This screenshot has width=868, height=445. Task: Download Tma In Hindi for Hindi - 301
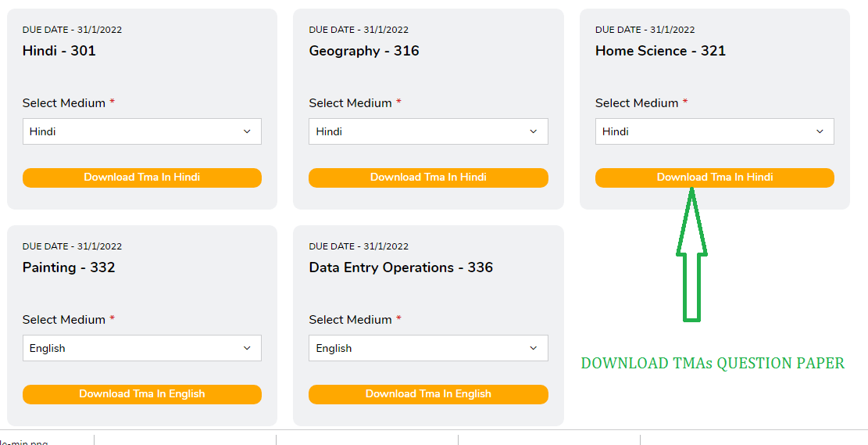pyautogui.click(x=141, y=178)
